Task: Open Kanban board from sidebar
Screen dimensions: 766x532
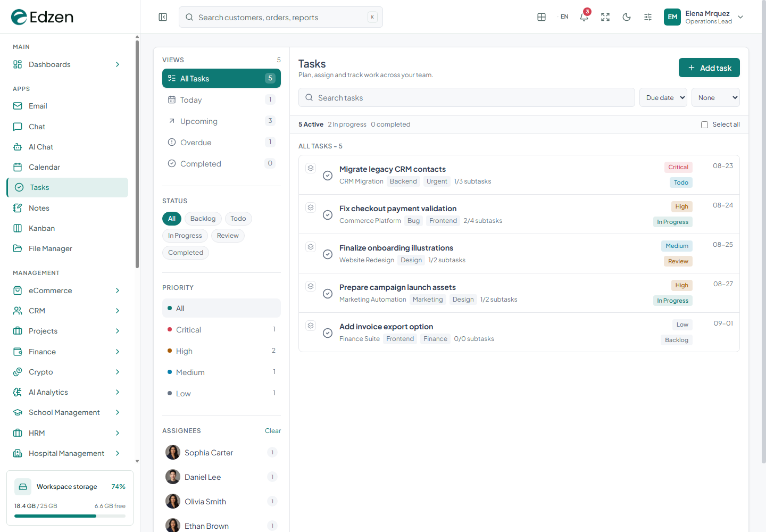Action: point(67,228)
